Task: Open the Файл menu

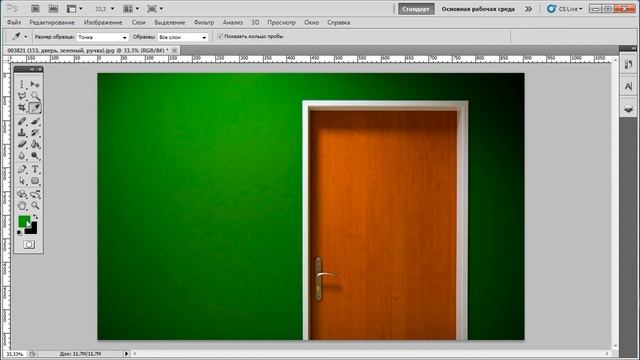Action: coord(14,22)
